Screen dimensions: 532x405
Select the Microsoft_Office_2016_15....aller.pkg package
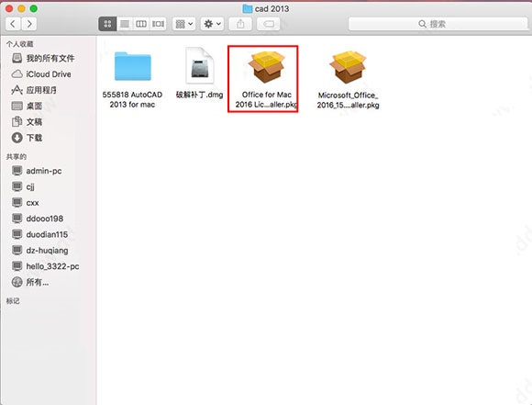click(x=349, y=80)
